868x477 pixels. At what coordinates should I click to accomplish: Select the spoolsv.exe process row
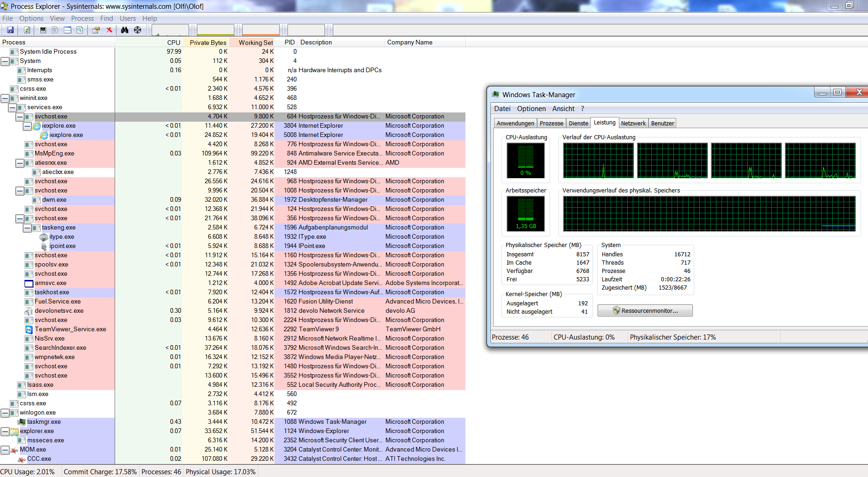click(232, 265)
